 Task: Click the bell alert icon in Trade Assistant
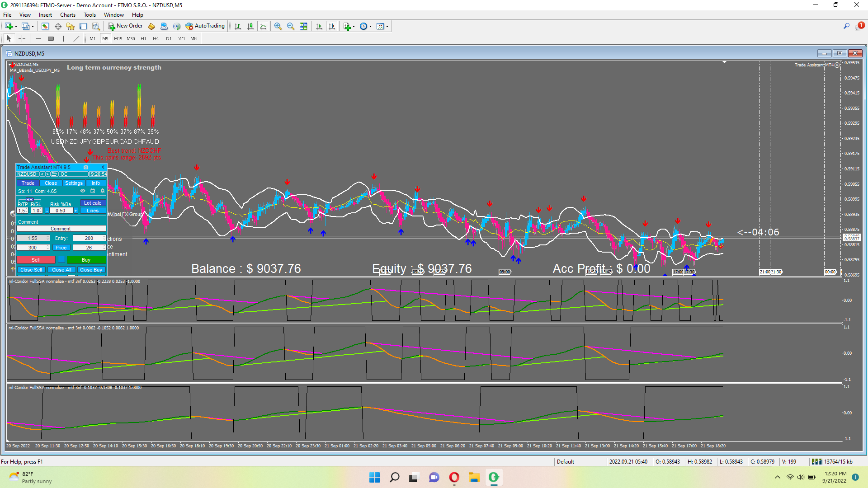[103, 191]
